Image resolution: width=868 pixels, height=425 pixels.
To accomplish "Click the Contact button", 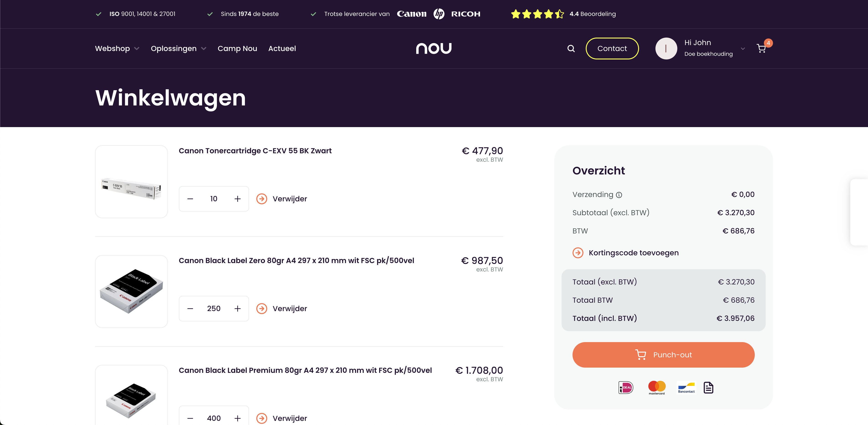I will (x=612, y=48).
